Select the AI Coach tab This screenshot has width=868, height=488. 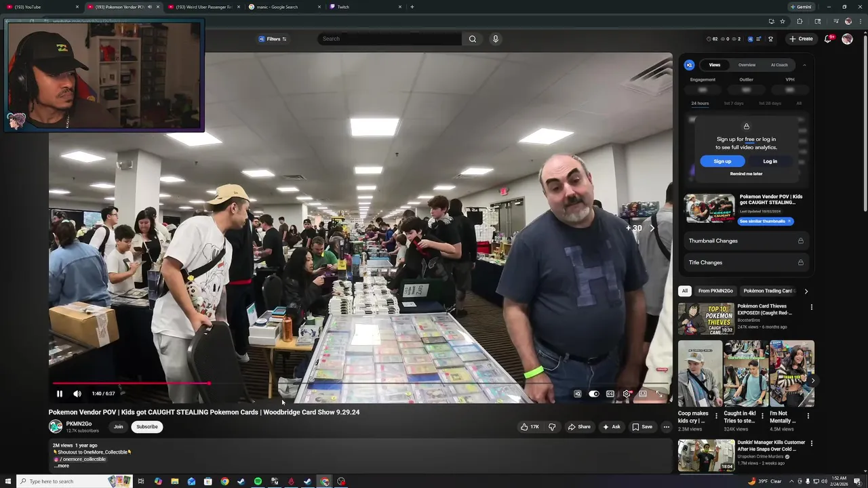tap(779, 65)
